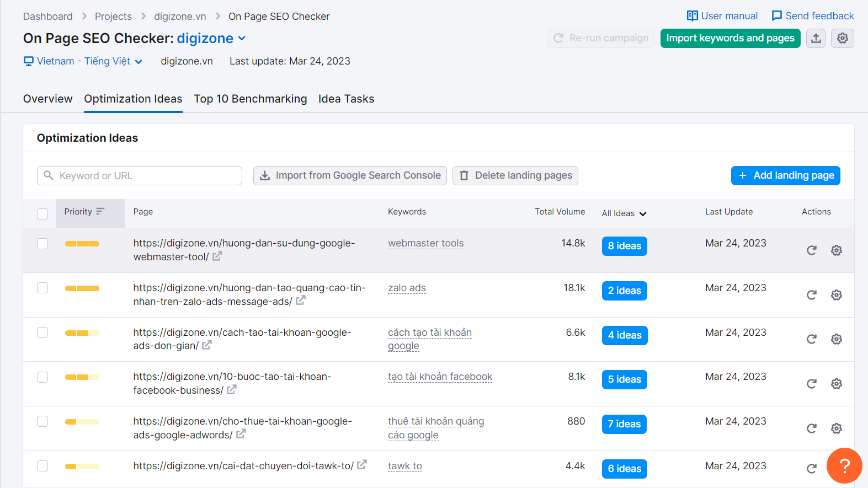This screenshot has height=488, width=868.
Task: Go to the Idea Tasks tab
Action: click(346, 99)
